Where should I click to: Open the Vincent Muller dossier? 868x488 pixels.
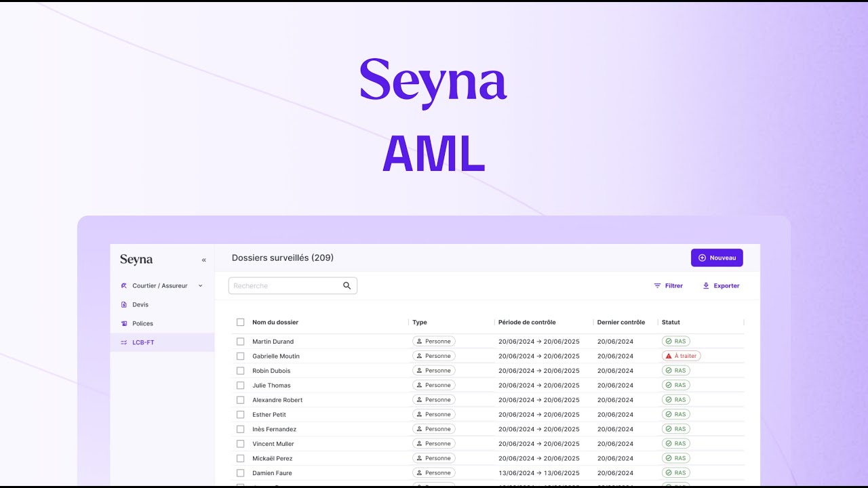(x=273, y=444)
